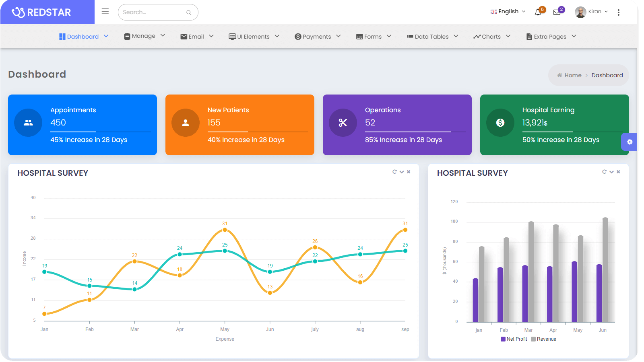644x362 pixels.
Task: Click the three-dot vertical more options icon
Action: pyautogui.click(x=619, y=12)
